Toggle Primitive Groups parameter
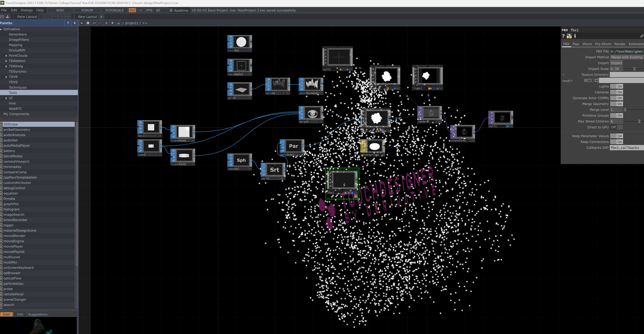Viewport: 644px width, 334px height. [617, 116]
